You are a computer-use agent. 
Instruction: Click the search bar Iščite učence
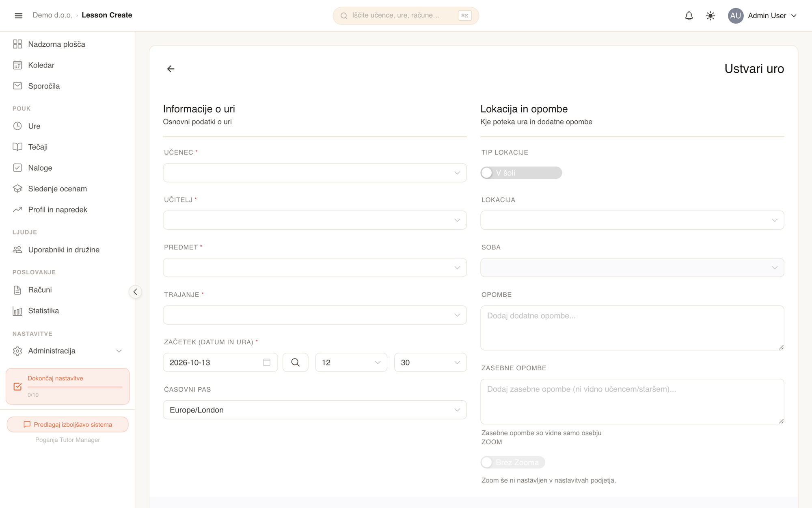click(406, 16)
